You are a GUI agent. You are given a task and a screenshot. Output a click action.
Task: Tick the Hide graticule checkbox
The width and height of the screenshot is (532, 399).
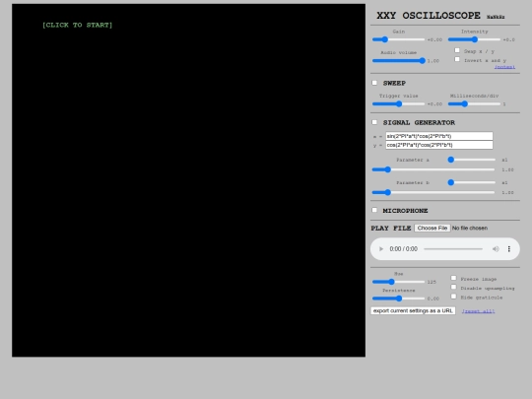pyautogui.click(x=453, y=297)
